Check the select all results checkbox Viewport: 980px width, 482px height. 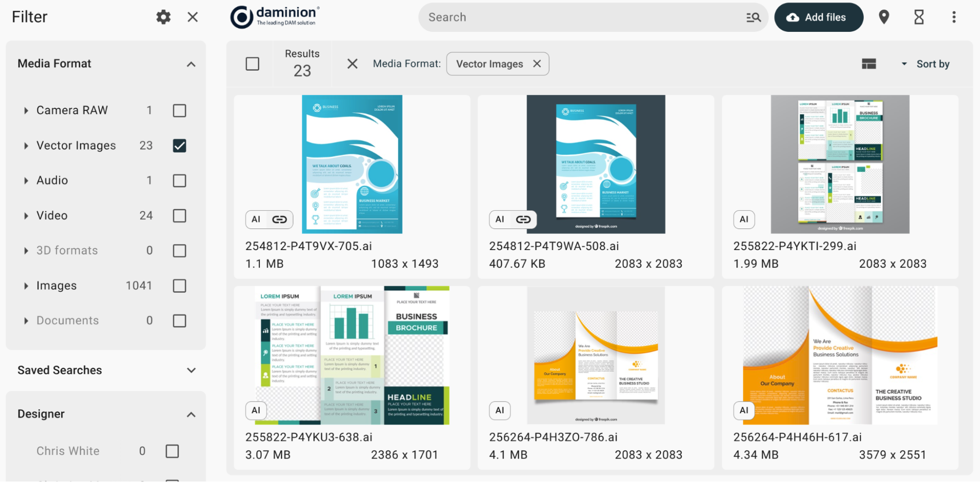pos(252,64)
